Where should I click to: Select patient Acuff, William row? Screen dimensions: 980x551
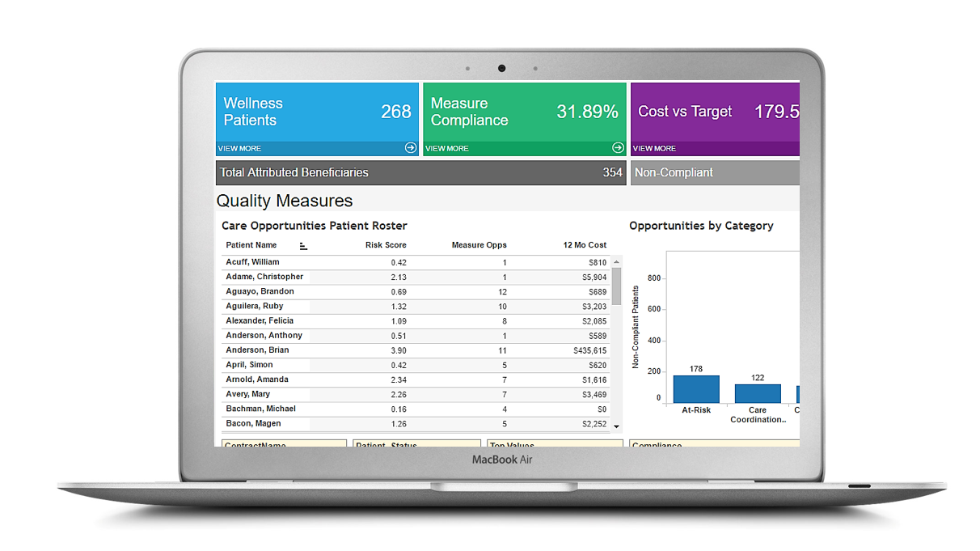coord(416,263)
